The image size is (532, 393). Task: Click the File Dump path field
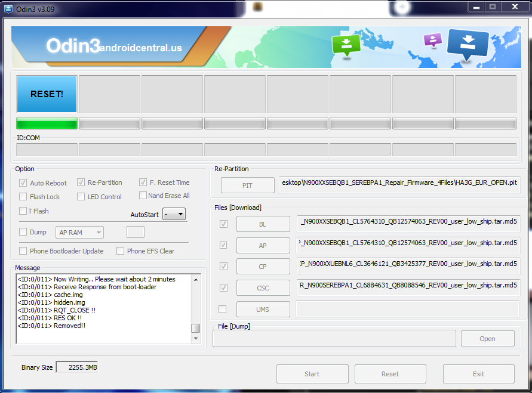(334, 339)
